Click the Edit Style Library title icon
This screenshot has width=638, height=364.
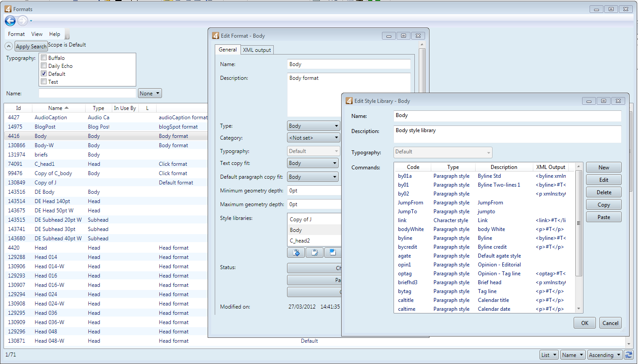[349, 101]
